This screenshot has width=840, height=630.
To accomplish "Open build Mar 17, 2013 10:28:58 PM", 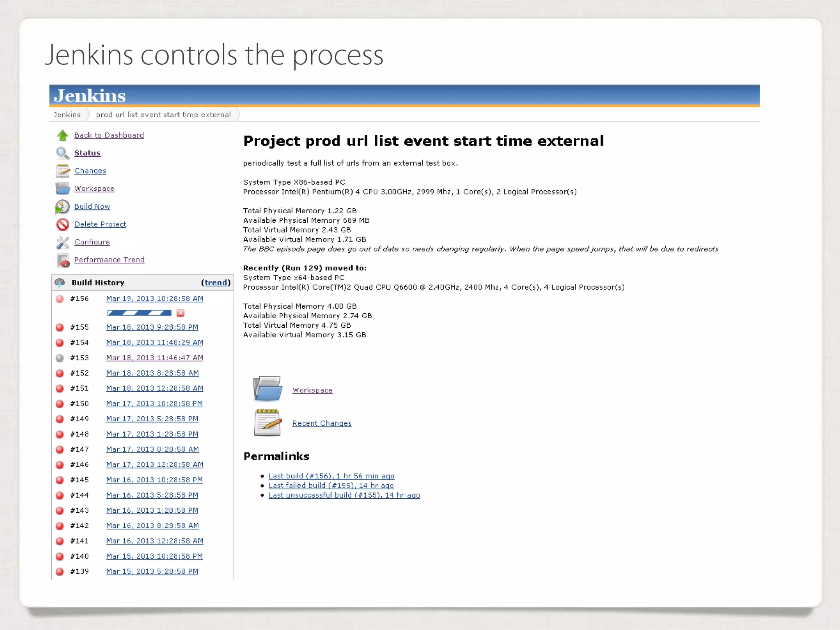I will (x=155, y=404).
